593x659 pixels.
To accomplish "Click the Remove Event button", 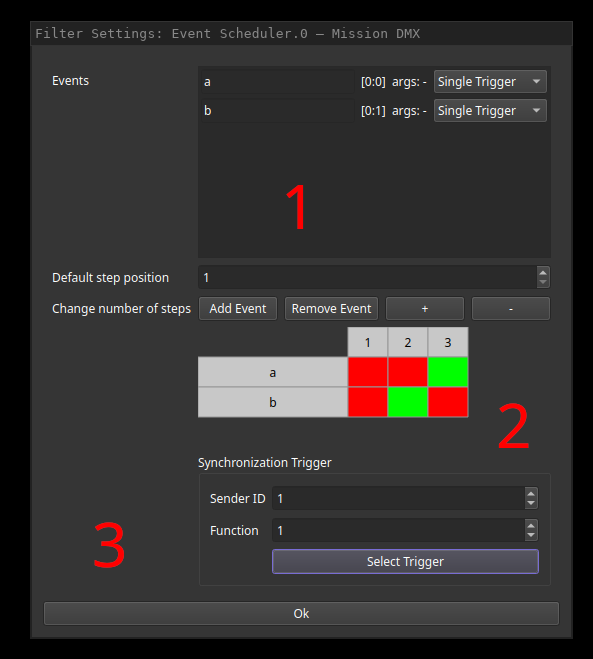I will click(x=331, y=308).
